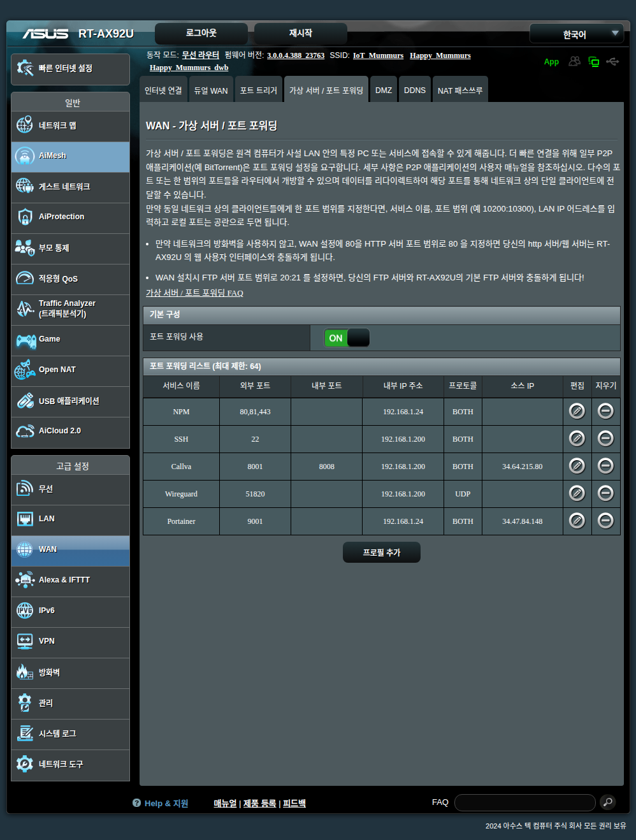
Task: Click the FAQ search input field
Action: click(x=524, y=802)
